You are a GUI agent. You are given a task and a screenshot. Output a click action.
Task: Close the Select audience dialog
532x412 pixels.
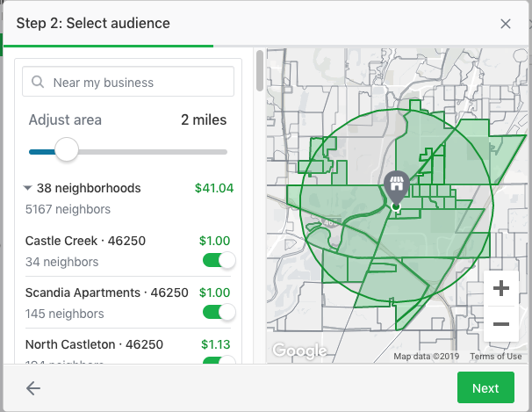pos(506,24)
